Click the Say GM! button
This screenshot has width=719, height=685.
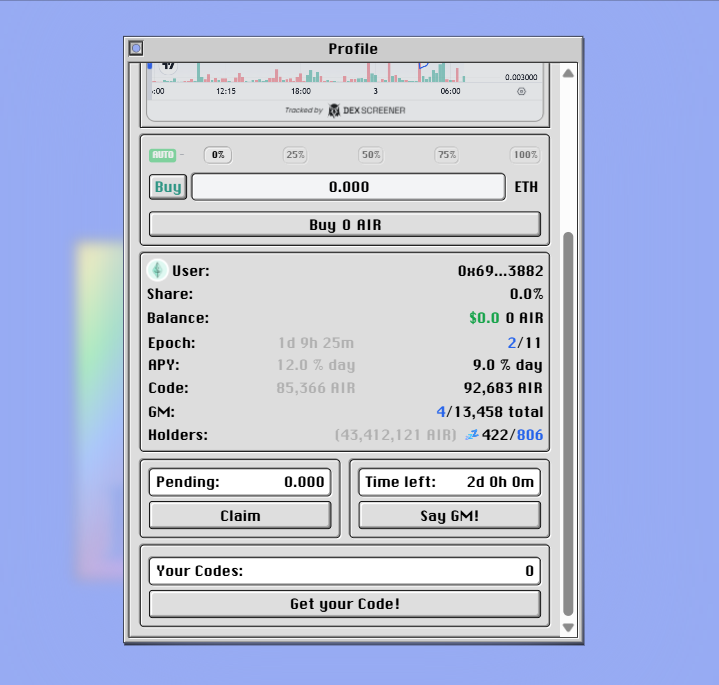[x=449, y=515]
